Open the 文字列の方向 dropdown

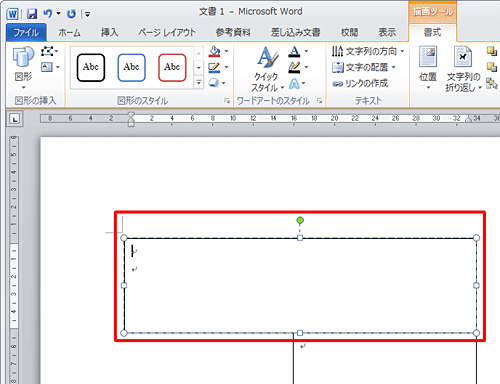point(368,51)
